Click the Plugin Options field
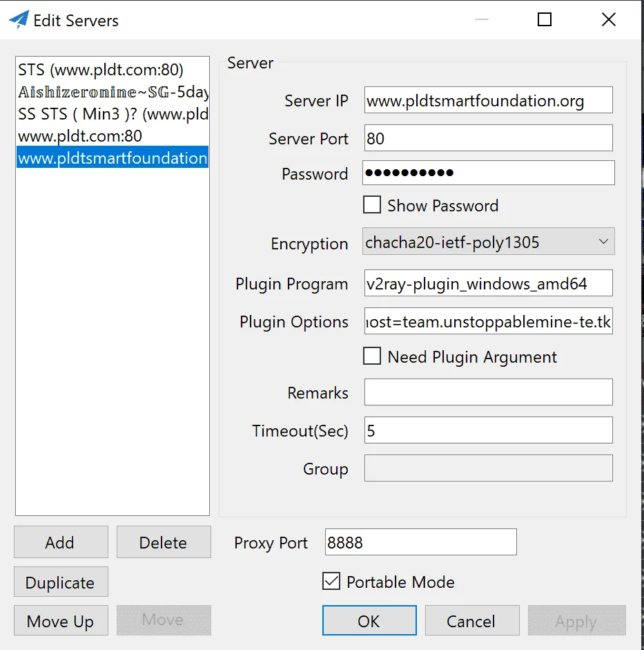This screenshot has height=650, width=644. click(488, 321)
